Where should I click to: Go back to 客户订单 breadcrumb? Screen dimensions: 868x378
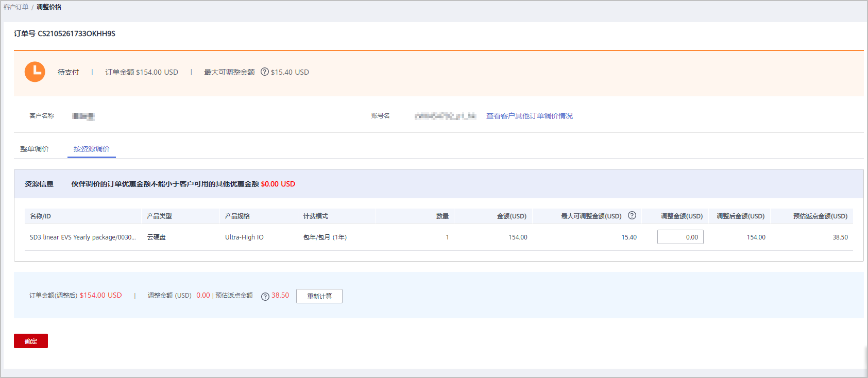pos(16,7)
